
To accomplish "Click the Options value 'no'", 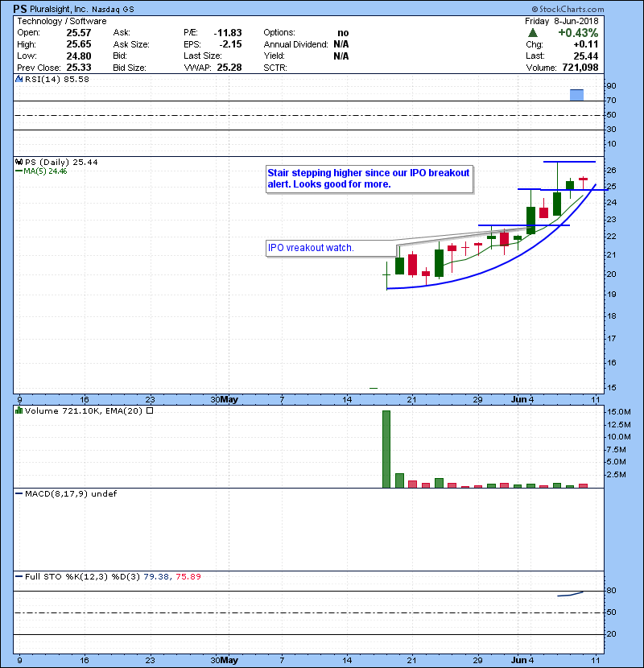I will point(343,33).
